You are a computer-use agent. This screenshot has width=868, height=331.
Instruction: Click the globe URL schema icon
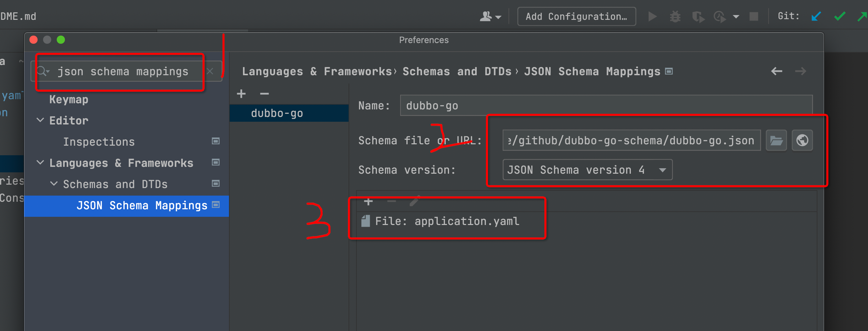point(802,140)
